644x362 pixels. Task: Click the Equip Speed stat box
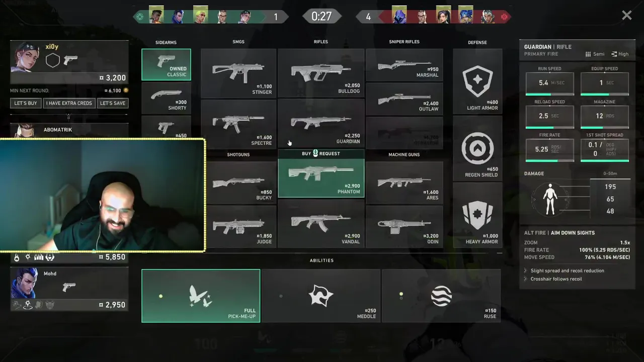point(604,84)
